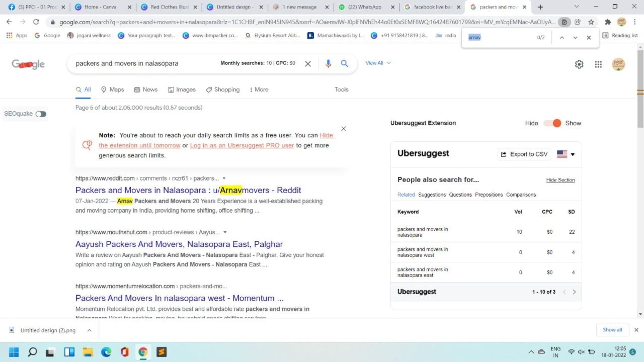
Task: Expand the reddit.com result options arrow
Action: 224,178
